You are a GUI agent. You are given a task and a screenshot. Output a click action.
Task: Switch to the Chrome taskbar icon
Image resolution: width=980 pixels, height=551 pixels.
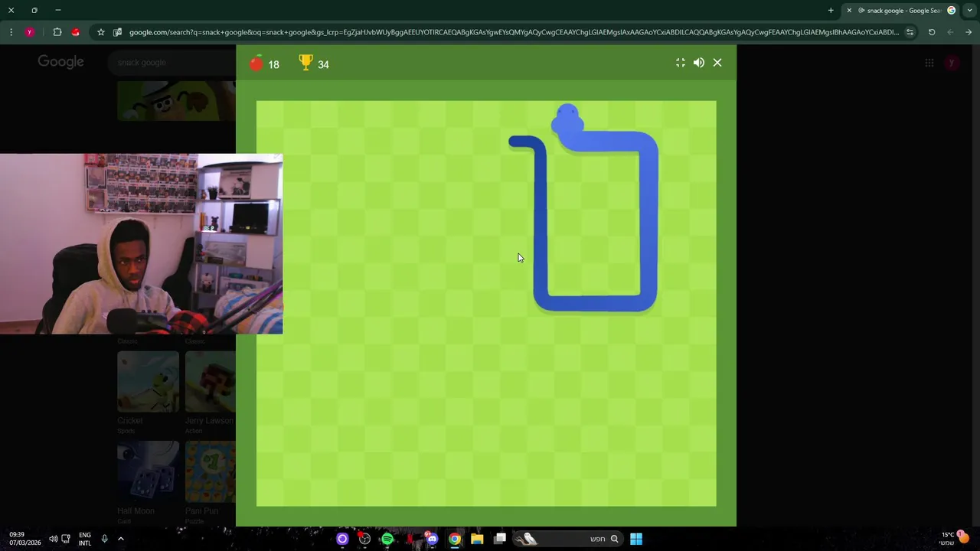coord(455,539)
